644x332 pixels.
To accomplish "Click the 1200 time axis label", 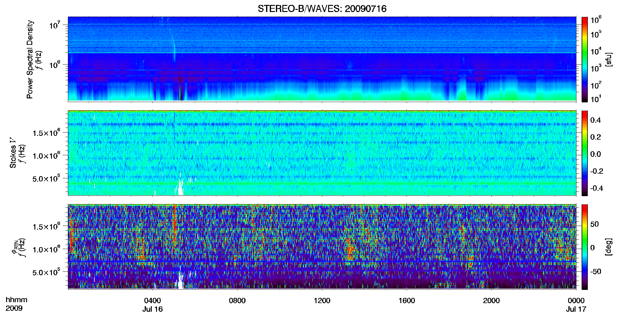I will [322, 300].
